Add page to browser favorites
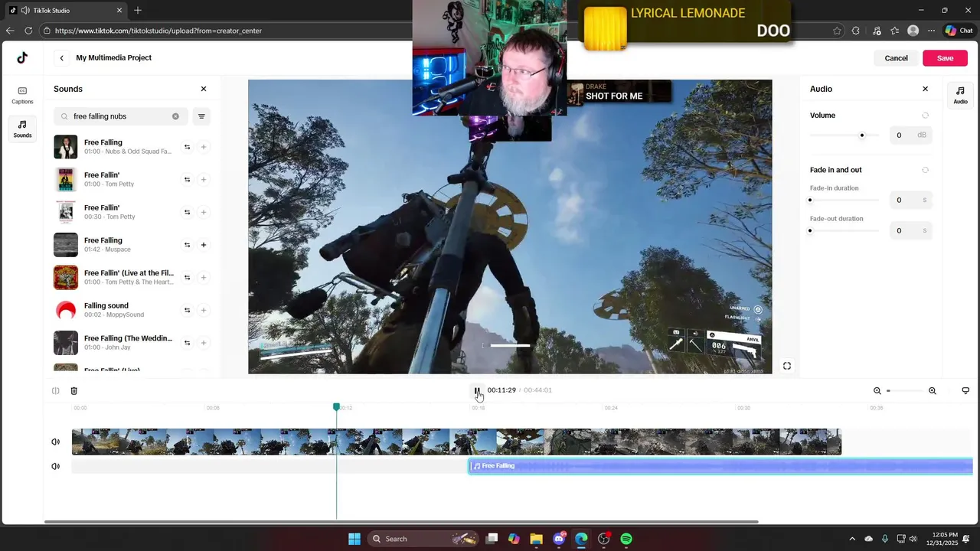This screenshot has height=551, width=980. click(837, 31)
